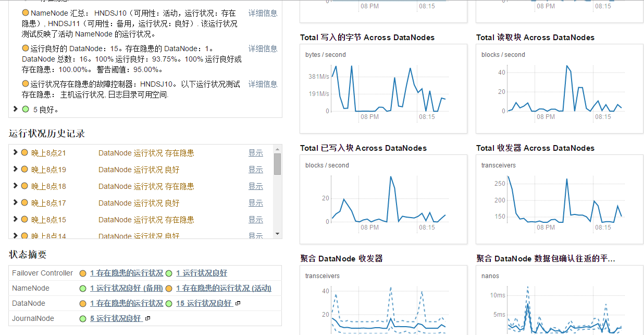
Task: Click orange status icon of 晚上8点21 entry
Action: (x=24, y=153)
